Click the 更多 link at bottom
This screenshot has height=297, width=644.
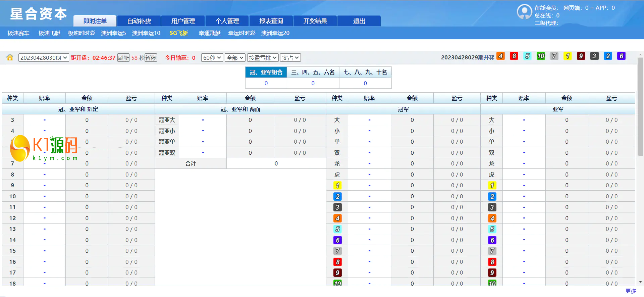(x=631, y=291)
